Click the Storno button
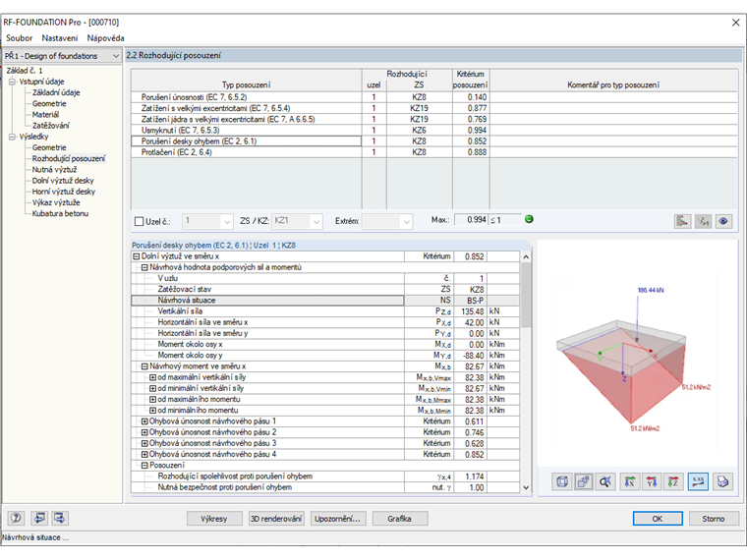Viewport: 747px width, 560px height. pyautogui.click(x=714, y=519)
